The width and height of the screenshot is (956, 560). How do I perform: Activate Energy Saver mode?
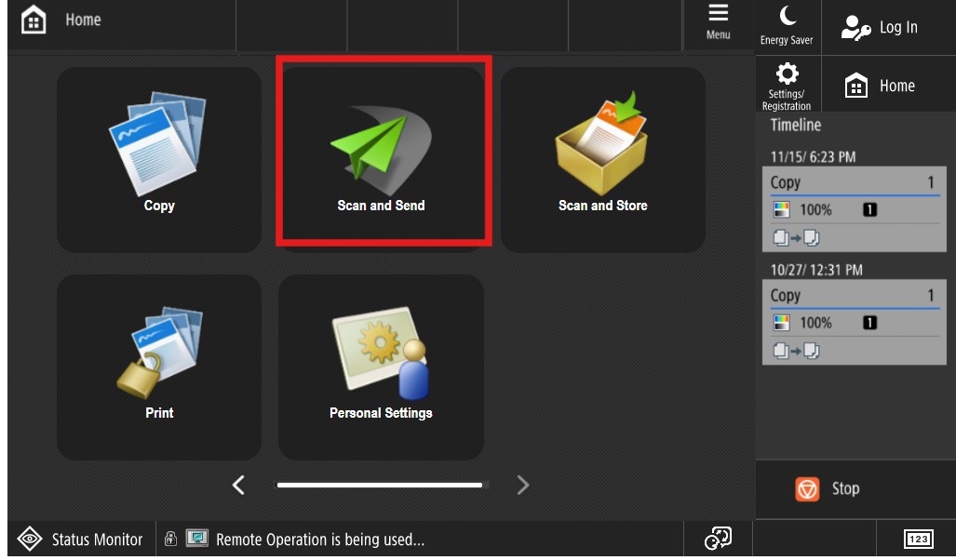tap(788, 26)
